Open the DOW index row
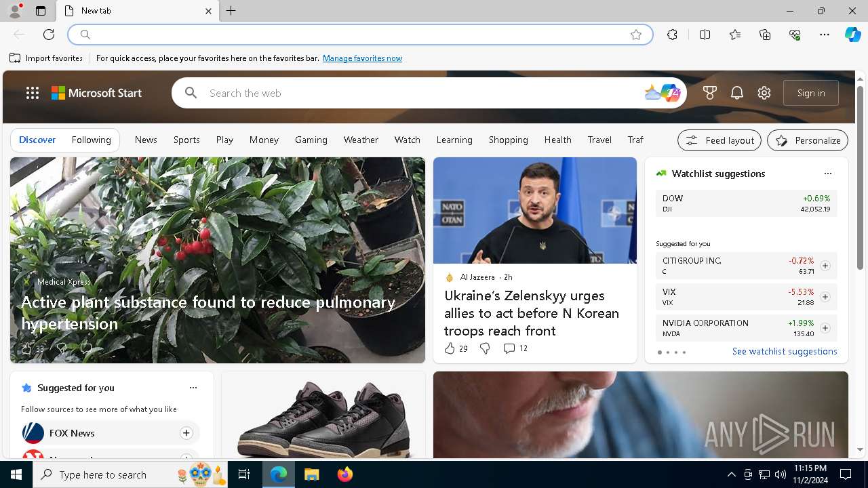 coord(746,203)
